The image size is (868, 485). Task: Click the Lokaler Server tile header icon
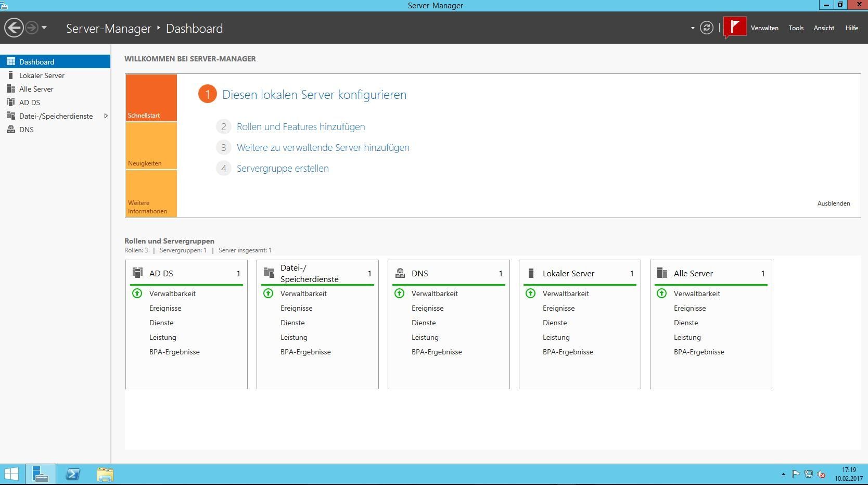[x=531, y=273]
